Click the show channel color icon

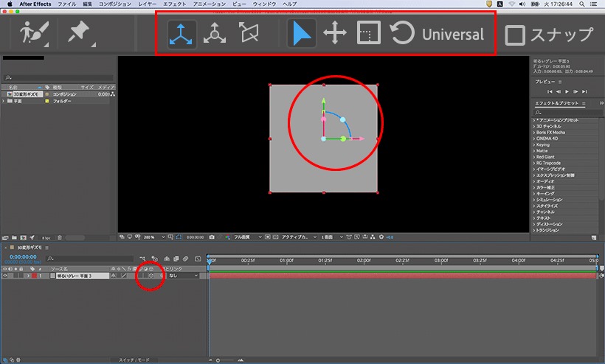click(228, 237)
